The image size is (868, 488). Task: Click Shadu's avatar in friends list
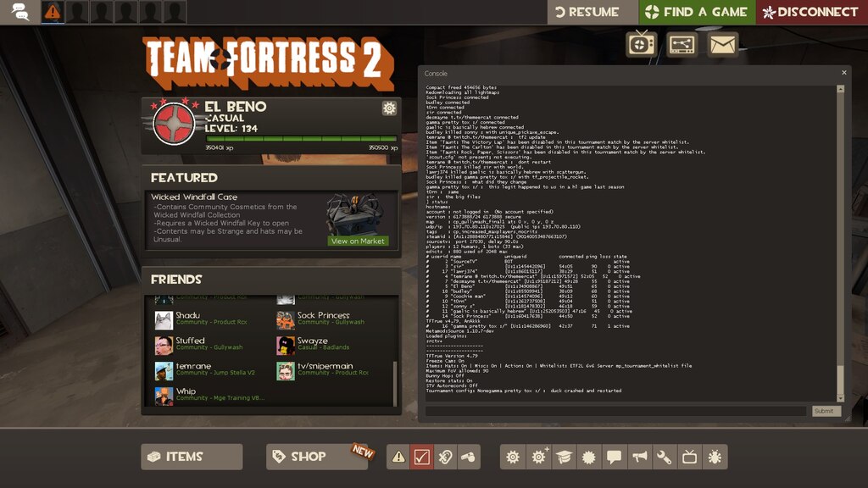click(x=164, y=320)
